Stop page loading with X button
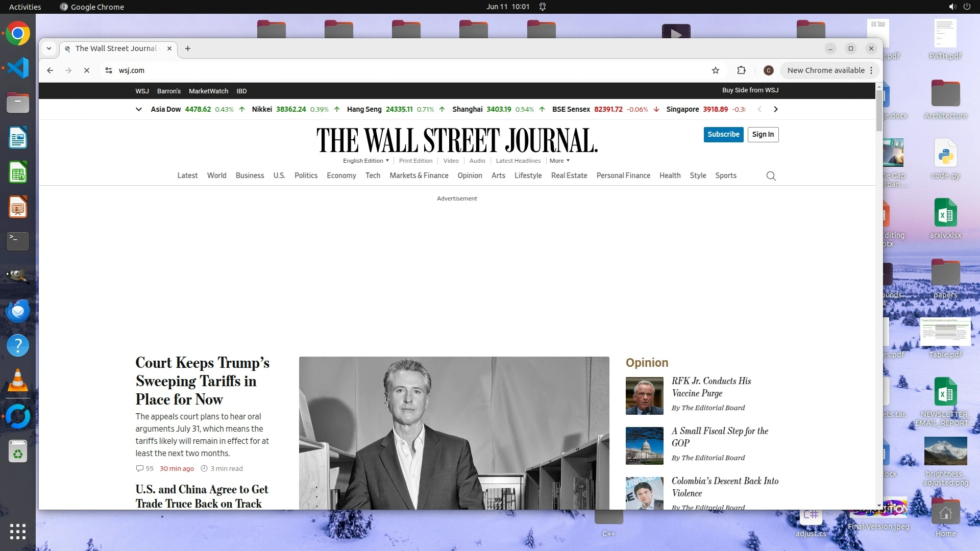The width and height of the screenshot is (980, 551). 87,70
